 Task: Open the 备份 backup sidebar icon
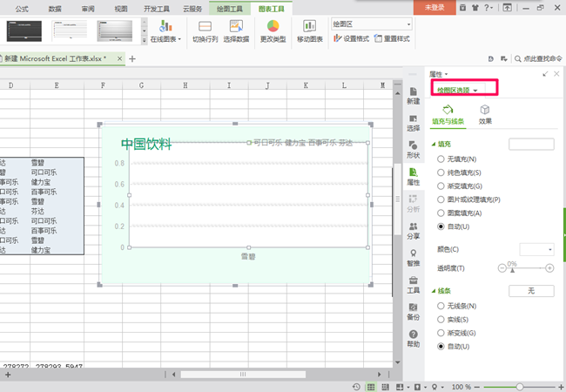[x=414, y=312]
